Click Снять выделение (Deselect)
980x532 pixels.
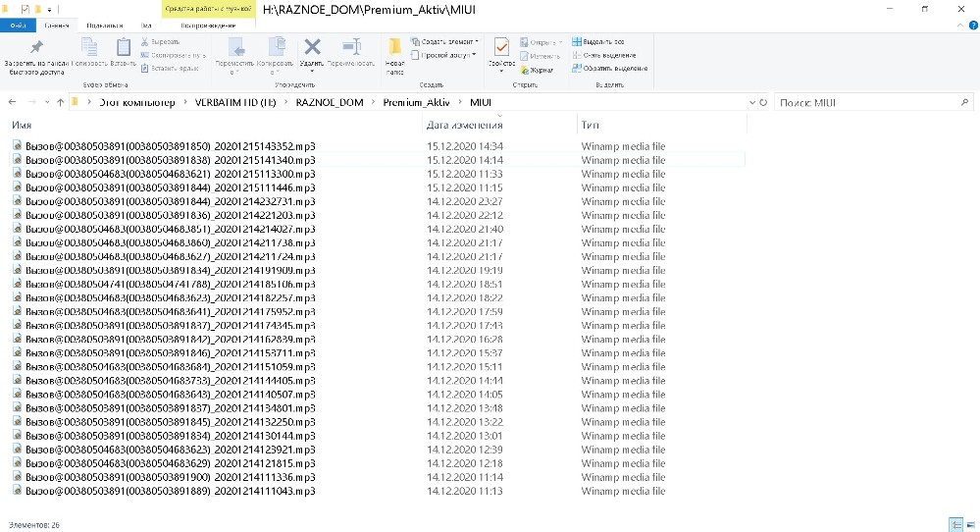pyautogui.click(x=603, y=55)
